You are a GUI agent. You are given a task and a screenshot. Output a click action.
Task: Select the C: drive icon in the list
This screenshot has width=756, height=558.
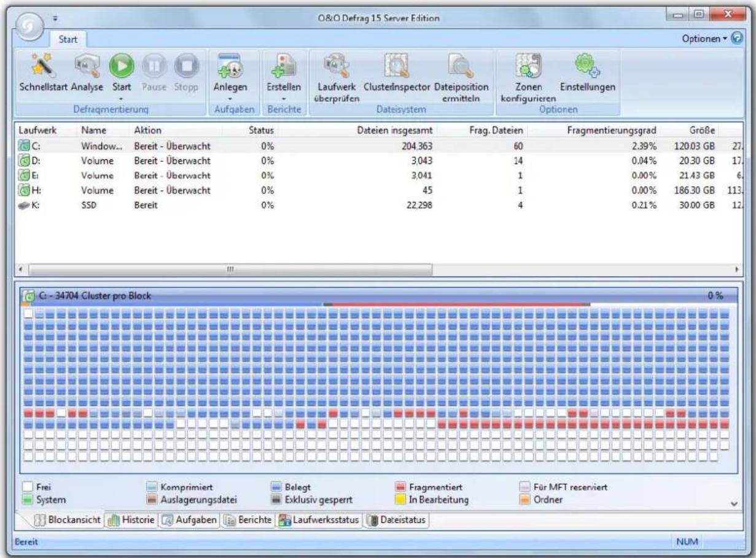[x=25, y=146]
